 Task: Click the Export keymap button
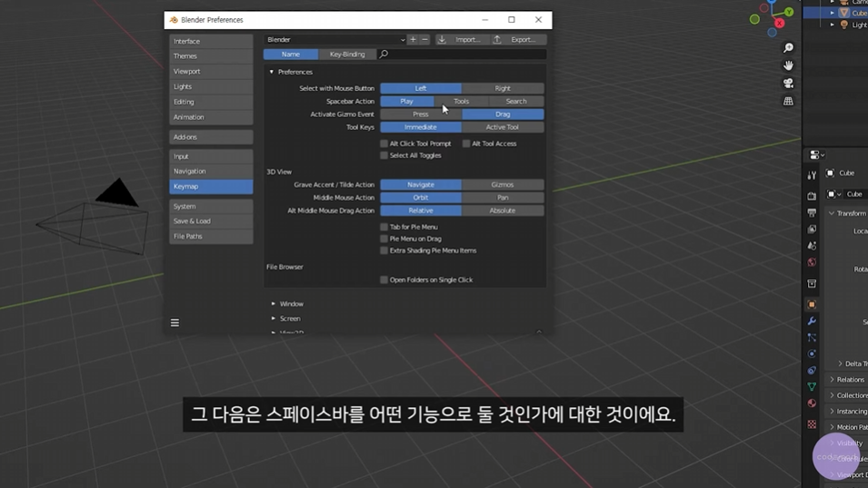pyautogui.click(x=518, y=40)
